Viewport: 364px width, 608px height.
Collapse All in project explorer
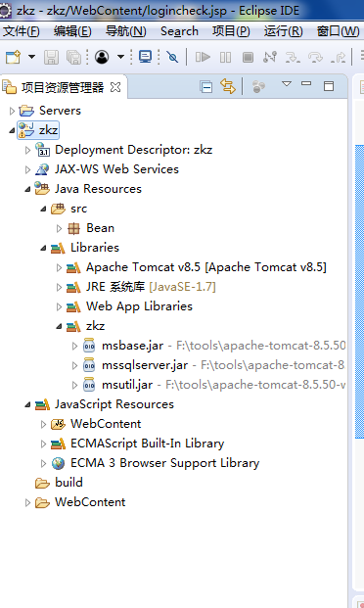[206, 86]
